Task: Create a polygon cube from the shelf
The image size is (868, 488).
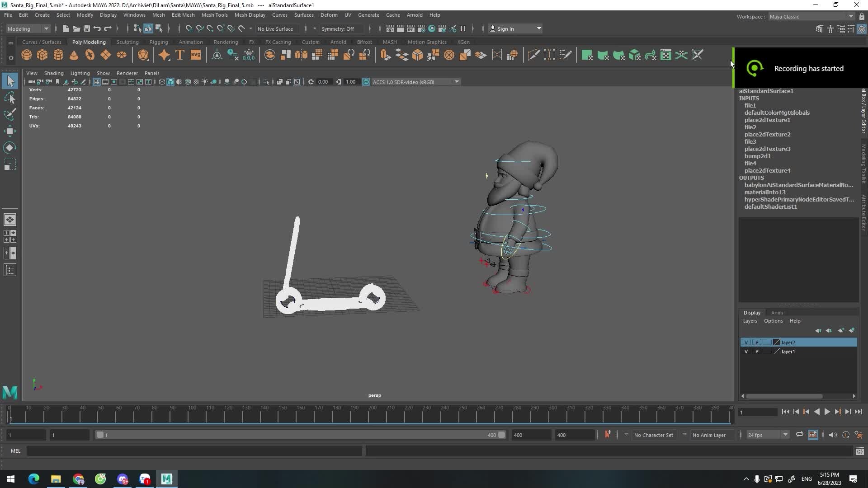Action: [42, 55]
